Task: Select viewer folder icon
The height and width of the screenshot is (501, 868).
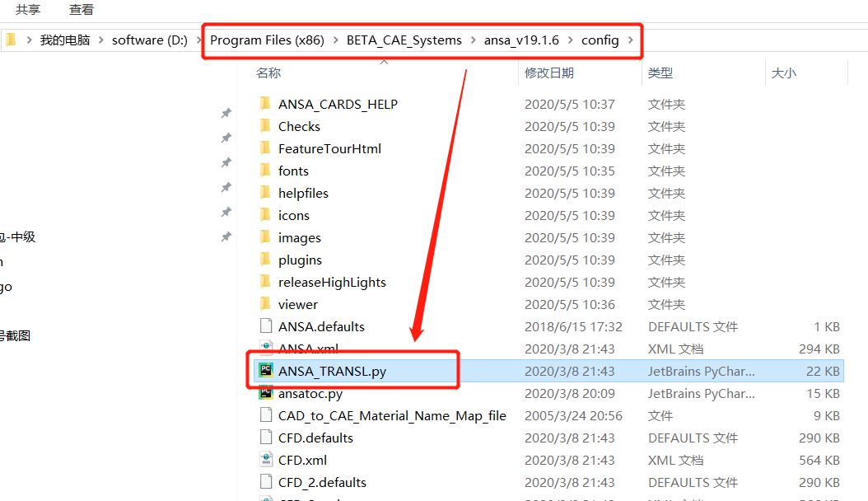Action: 266,303
